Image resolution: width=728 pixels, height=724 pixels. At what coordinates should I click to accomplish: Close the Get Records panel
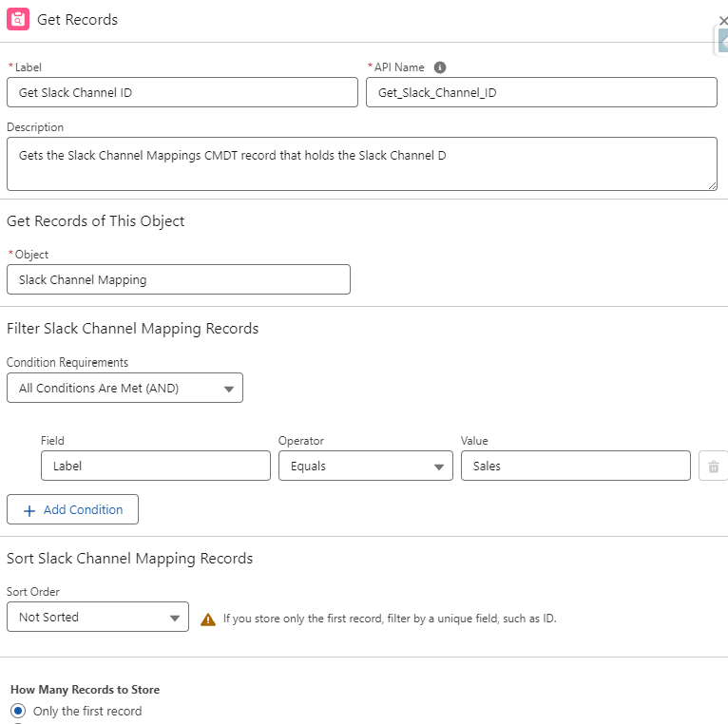click(x=723, y=20)
